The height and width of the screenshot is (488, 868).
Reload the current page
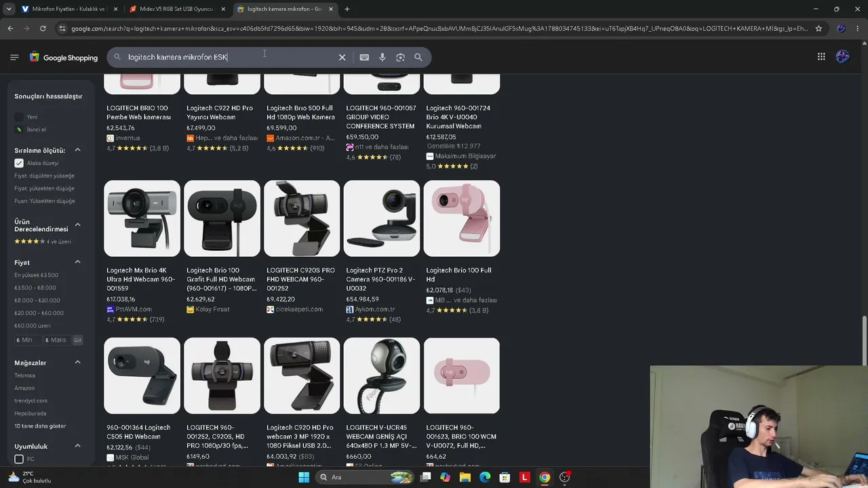[43, 28]
